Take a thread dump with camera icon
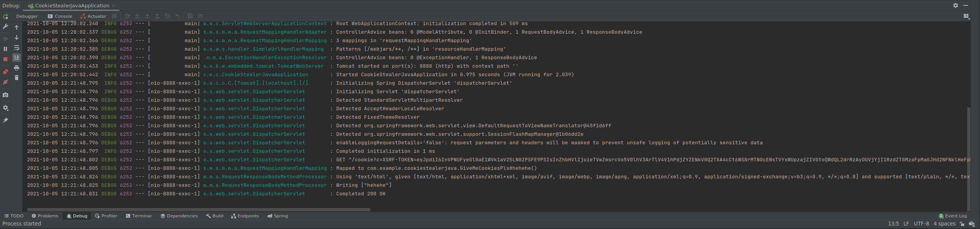The width and height of the screenshot is (980, 229). (5, 95)
